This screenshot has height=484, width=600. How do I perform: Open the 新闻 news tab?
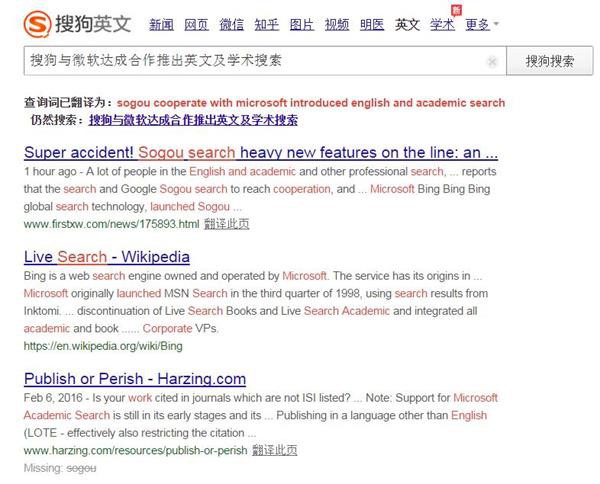161,25
